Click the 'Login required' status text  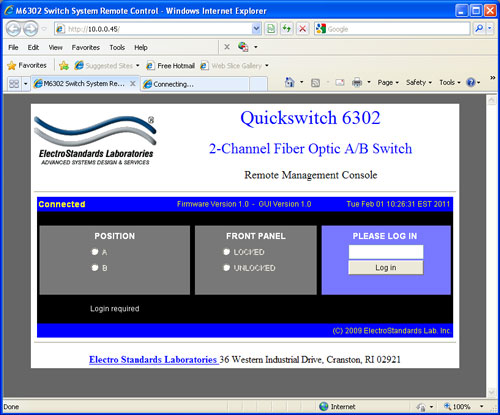click(x=114, y=309)
